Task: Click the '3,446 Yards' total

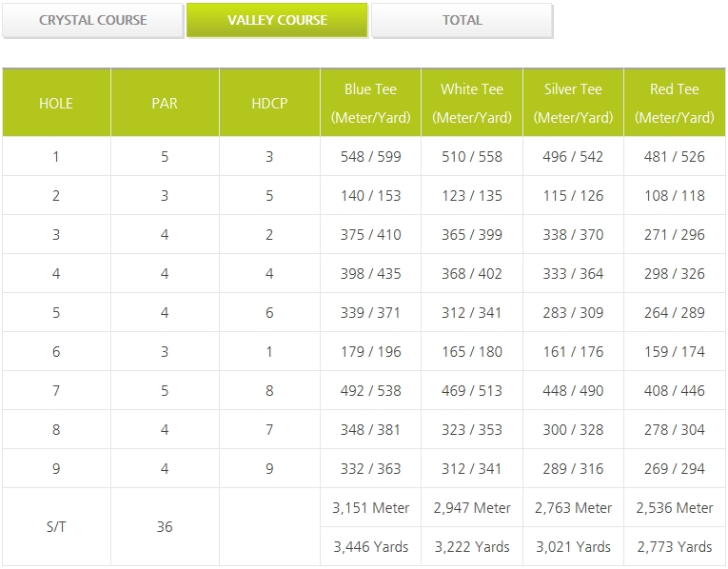Action: point(370,547)
